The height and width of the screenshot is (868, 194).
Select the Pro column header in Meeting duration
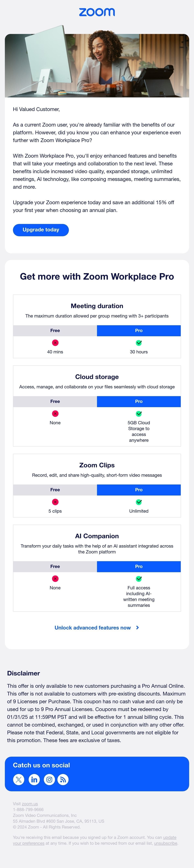[138, 331]
